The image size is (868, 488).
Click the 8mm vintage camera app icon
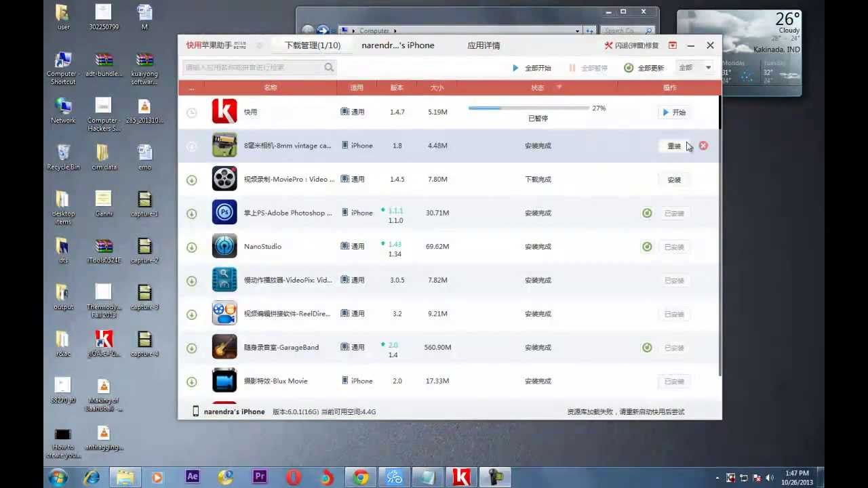pos(224,145)
